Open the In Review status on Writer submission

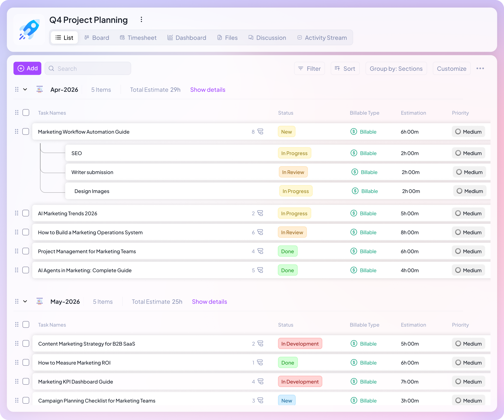tap(293, 172)
